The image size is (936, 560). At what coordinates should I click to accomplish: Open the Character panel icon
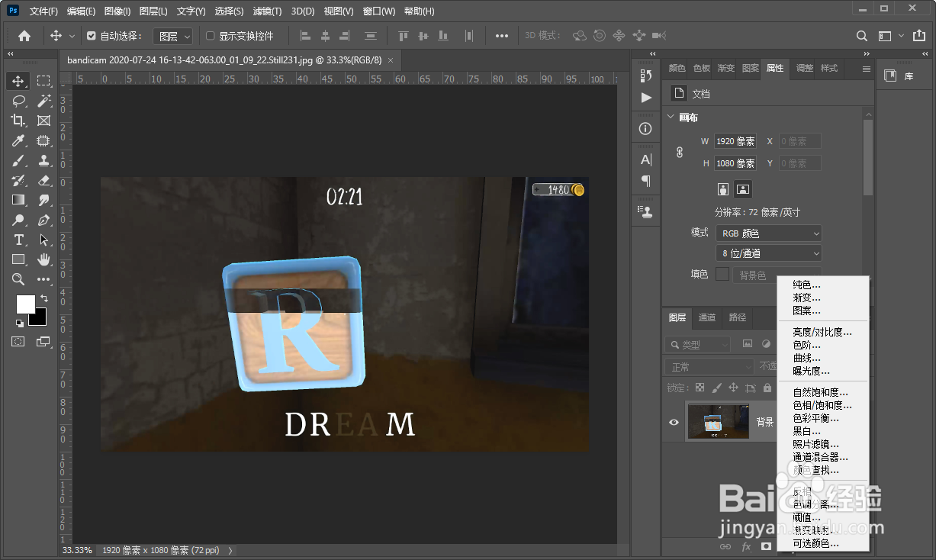646,159
